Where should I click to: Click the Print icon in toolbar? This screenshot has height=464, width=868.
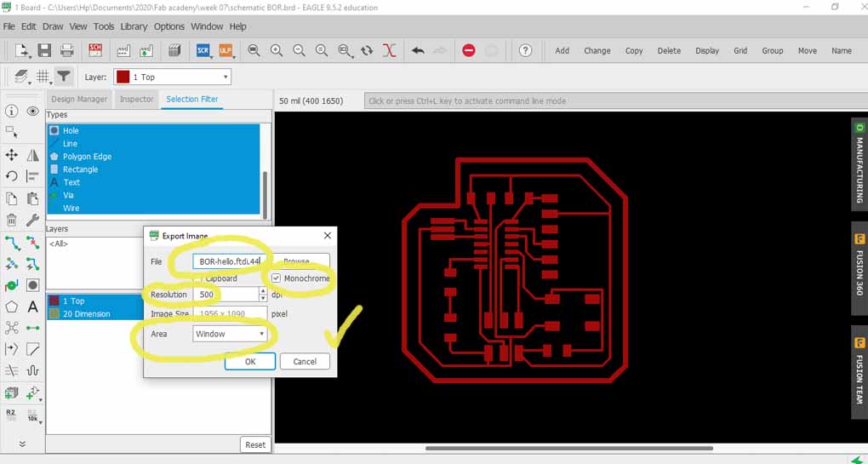pos(67,50)
